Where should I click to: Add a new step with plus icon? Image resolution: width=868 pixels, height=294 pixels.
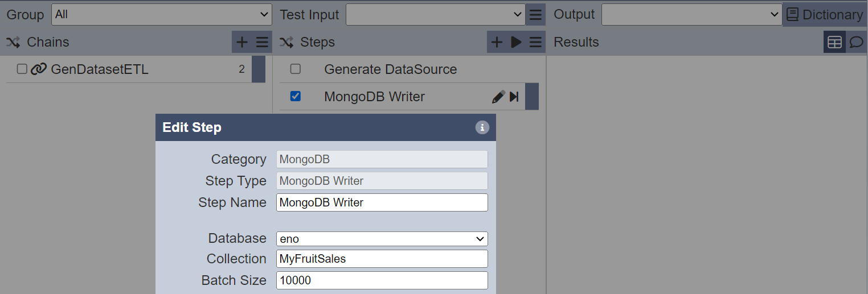(497, 42)
